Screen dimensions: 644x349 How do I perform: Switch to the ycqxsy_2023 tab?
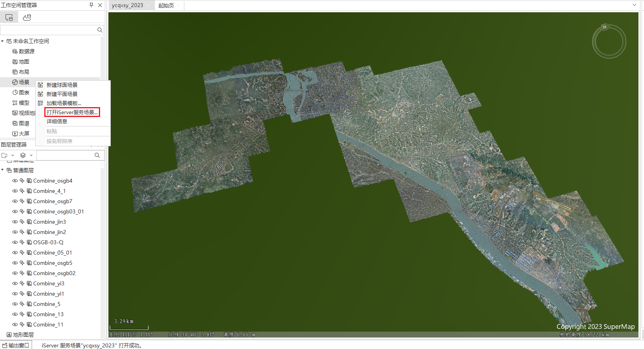coord(127,6)
